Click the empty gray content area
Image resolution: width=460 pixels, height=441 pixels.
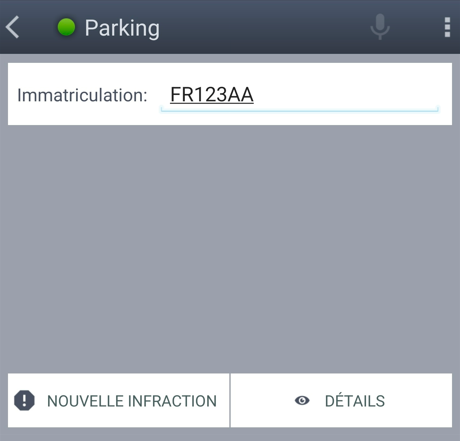tap(230, 249)
